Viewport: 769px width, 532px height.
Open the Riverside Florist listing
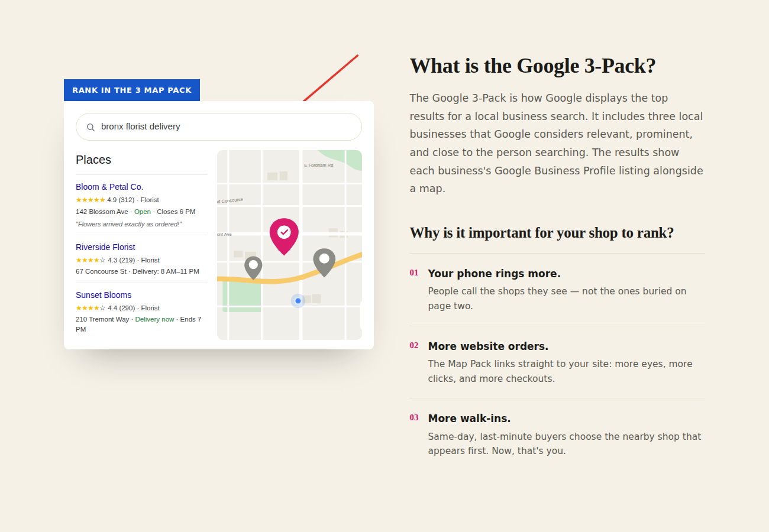coord(105,247)
